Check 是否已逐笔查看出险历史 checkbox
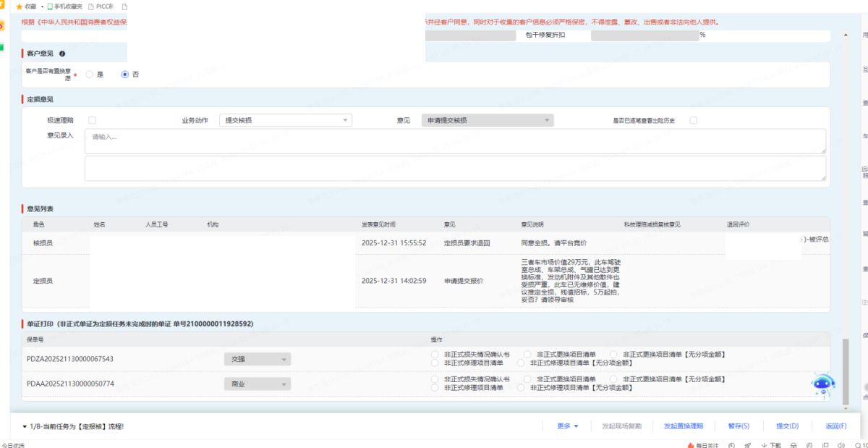This screenshot has width=868, height=448. 693,120
